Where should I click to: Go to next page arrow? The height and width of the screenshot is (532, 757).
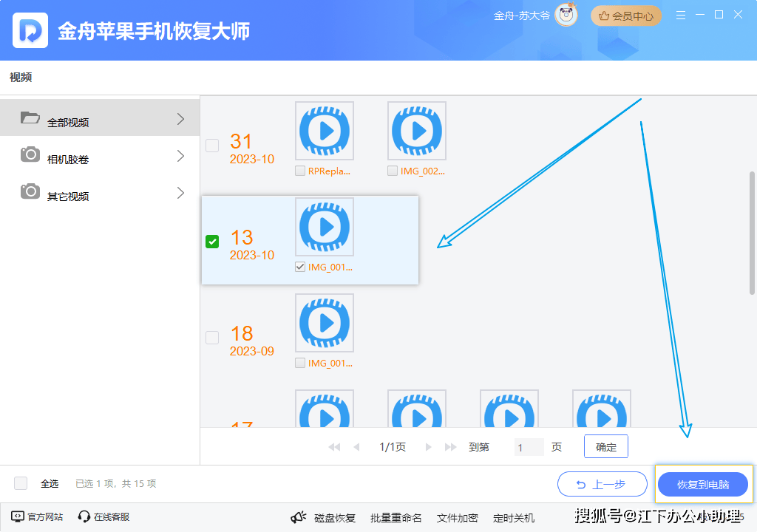click(x=428, y=447)
